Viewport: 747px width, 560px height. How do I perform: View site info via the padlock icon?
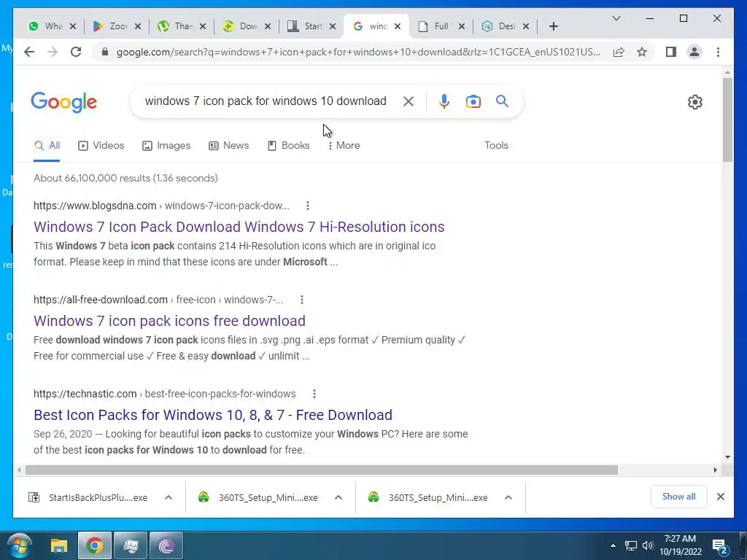(105, 52)
